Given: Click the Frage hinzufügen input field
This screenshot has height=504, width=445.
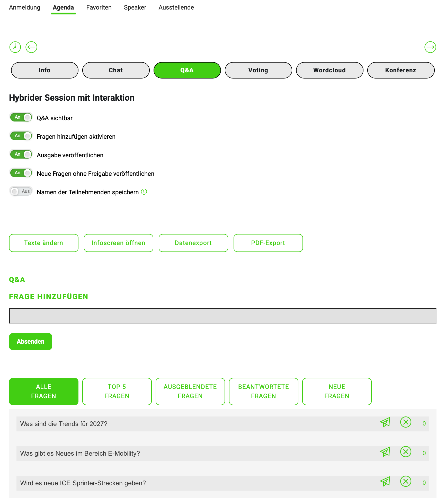Looking at the screenshot, I should pos(223,316).
